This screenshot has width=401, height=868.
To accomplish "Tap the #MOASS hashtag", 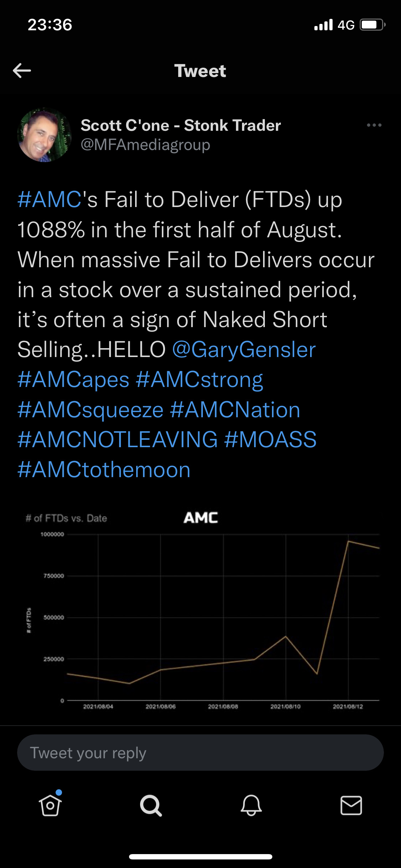I will [x=271, y=439].
